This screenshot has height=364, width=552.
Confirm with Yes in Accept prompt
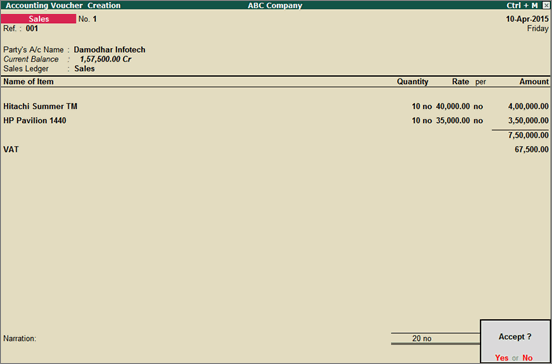(x=501, y=358)
